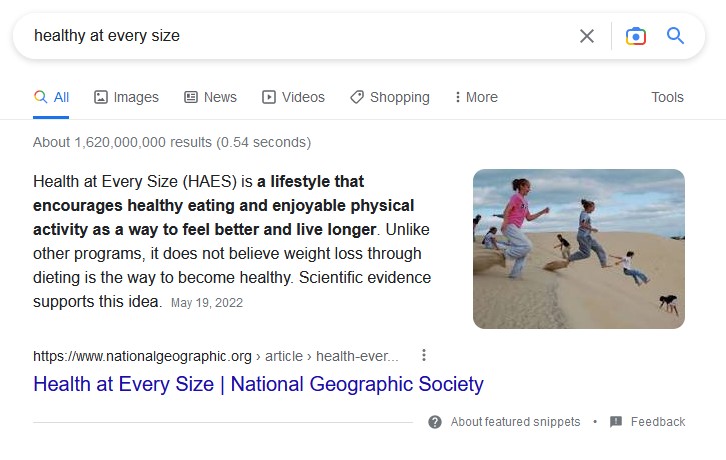Open the Tools filter options
726x460 pixels.
coord(667,97)
